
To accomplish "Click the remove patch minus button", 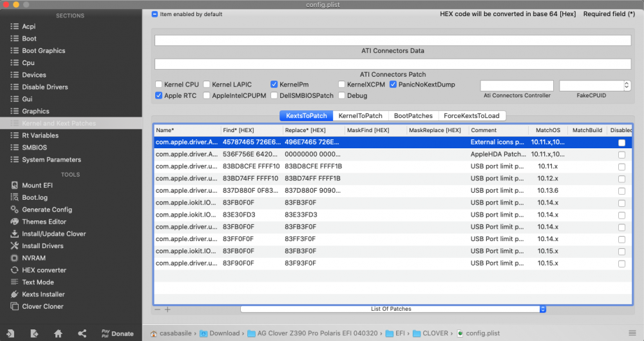I will point(157,309).
